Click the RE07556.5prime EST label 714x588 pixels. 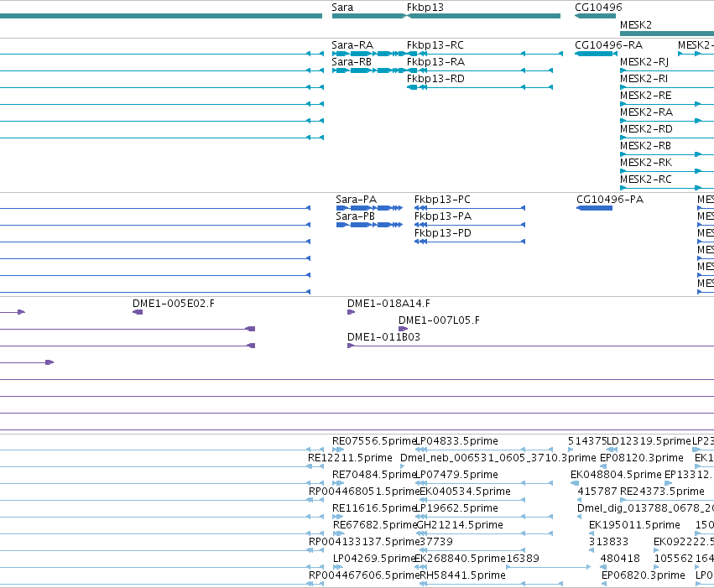tap(373, 441)
